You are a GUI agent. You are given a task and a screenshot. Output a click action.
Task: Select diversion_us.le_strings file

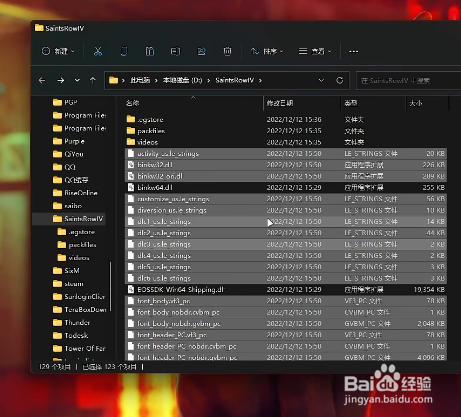(286, 210)
